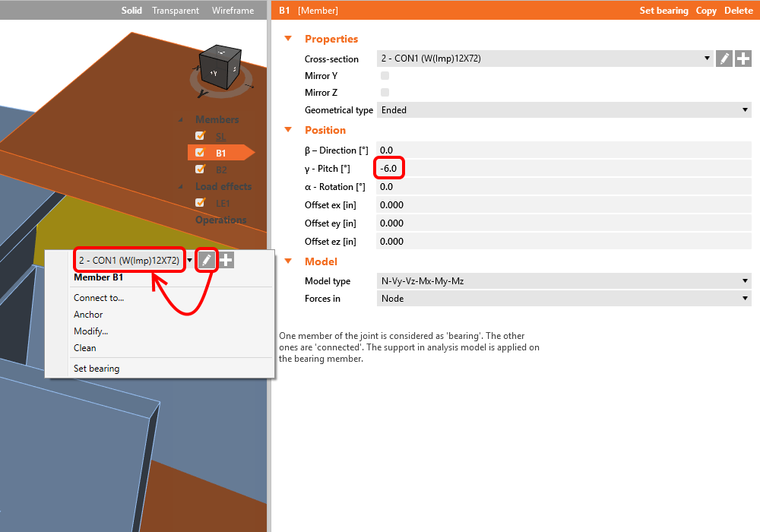
Task: Collapse the Model section
Action: pyautogui.click(x=288, y=261)
